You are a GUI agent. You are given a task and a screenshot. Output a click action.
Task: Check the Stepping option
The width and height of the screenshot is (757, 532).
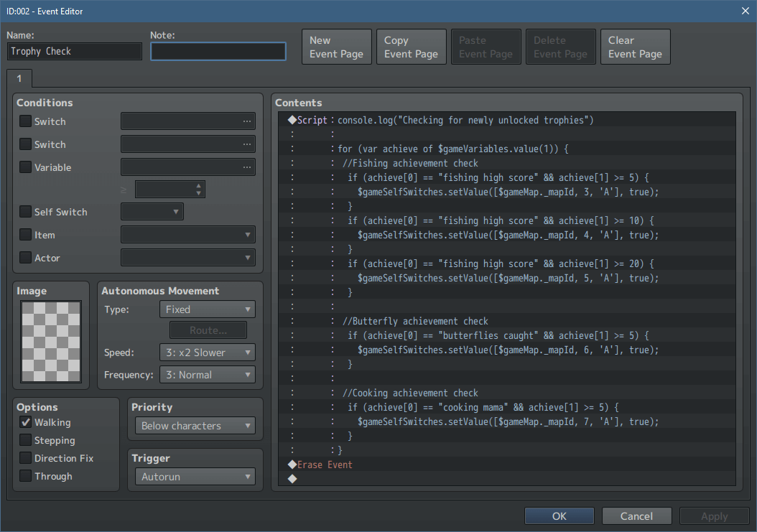(x=25, y=440)
